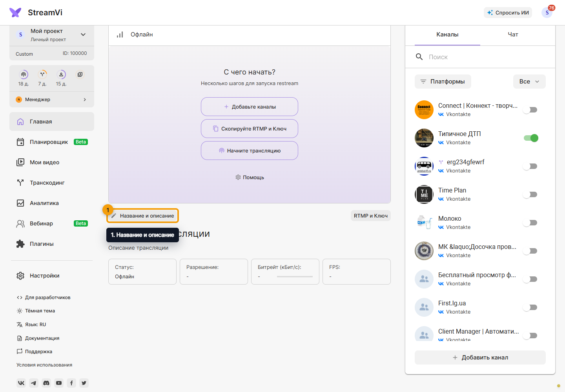This screenshot has width=565, height=392.
Task: Enable the Time Plan channel toggle
Action: pos(531,194)
